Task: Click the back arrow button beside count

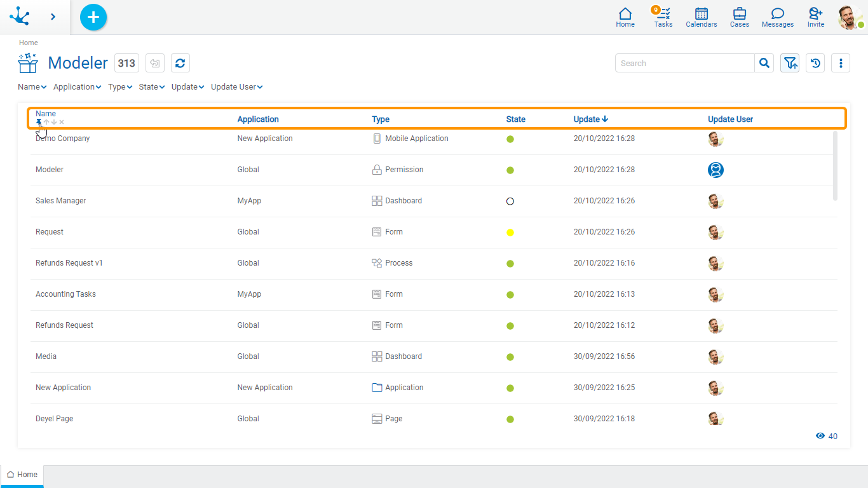Action: coord(155,63)
